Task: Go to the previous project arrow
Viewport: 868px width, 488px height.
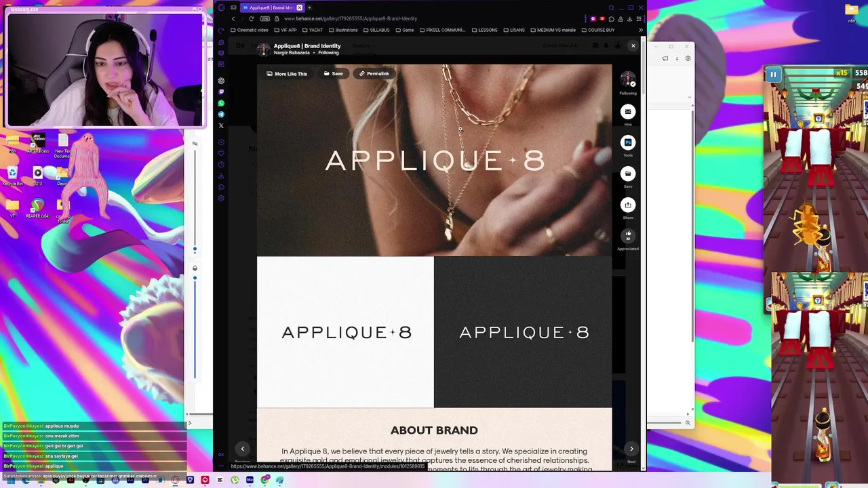Action: click(x=242, y=449)
